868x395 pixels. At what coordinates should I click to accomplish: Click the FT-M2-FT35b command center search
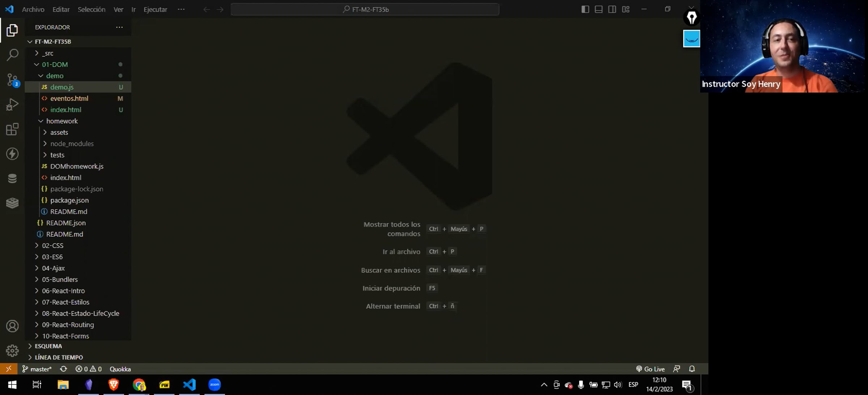click(x=365, y=9)
